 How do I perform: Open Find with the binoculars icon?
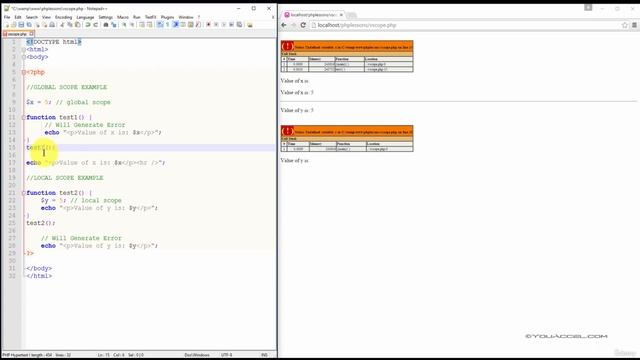point(106,25)
